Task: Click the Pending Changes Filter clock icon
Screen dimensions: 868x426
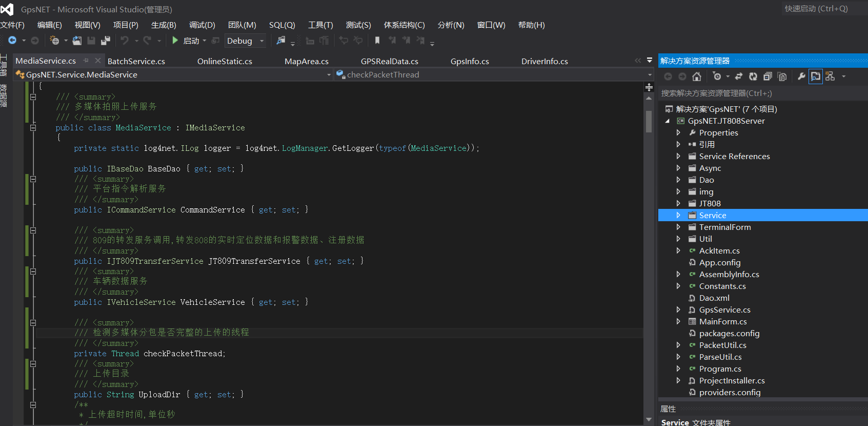Action: click(717, 76)
